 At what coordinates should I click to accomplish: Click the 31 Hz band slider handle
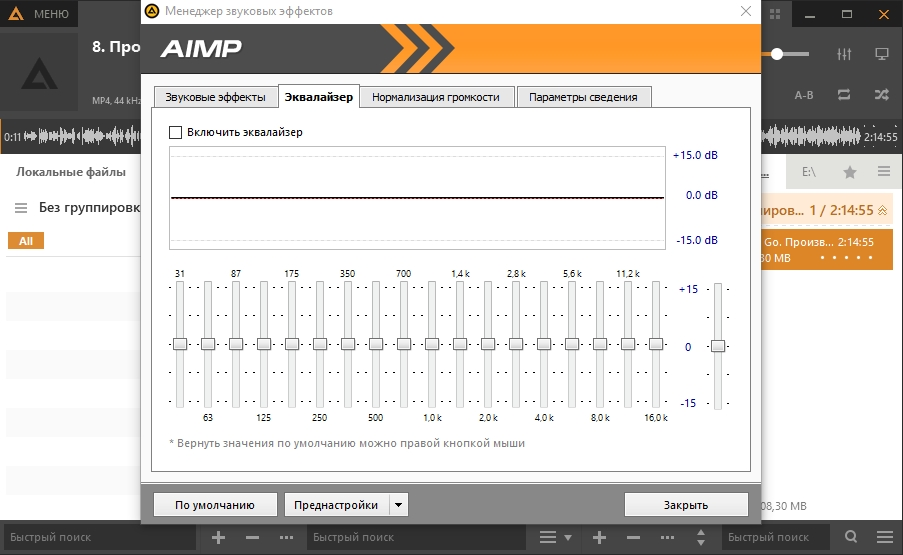click(180, 344)
